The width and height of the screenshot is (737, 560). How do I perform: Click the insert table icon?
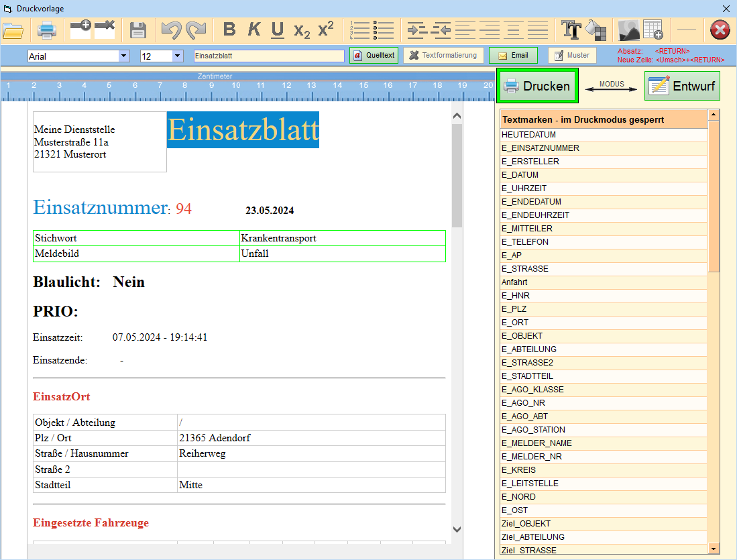click(x=653, y=30)
